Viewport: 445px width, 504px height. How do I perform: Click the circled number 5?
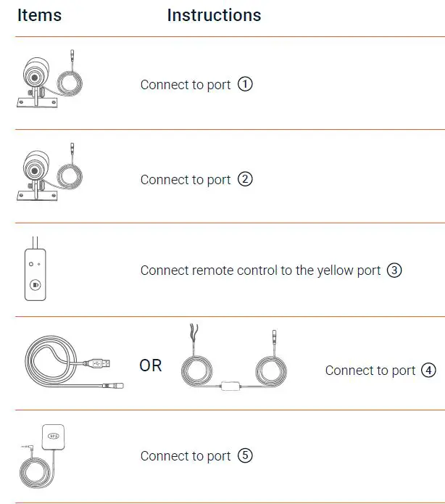pos(245,456)
